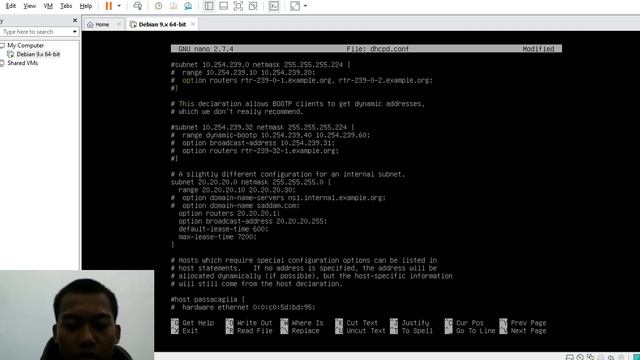This screenshot has height=360, width=640.
Task: Open the Help menu
Action: (86, 6)
